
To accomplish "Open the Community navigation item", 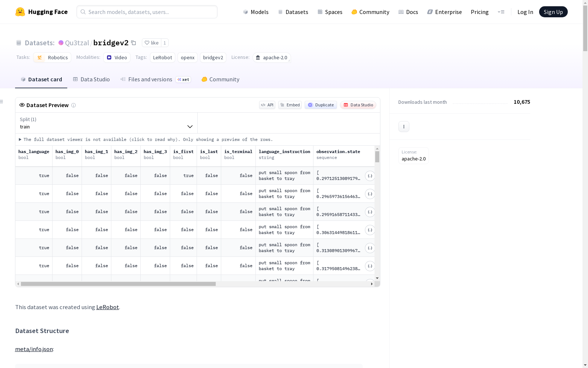I will point(370,12).
